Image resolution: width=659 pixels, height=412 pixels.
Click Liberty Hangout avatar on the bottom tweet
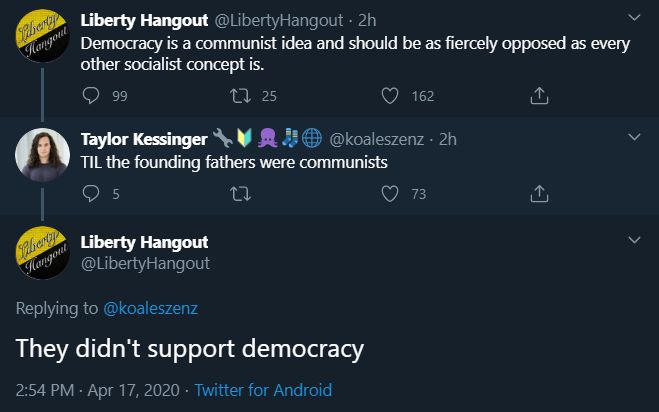point(42,256)
